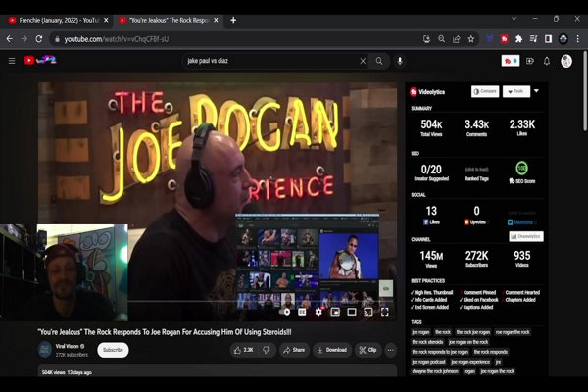Open the create video icon
This screenshot has height=392, width=588.
(530, 61)
